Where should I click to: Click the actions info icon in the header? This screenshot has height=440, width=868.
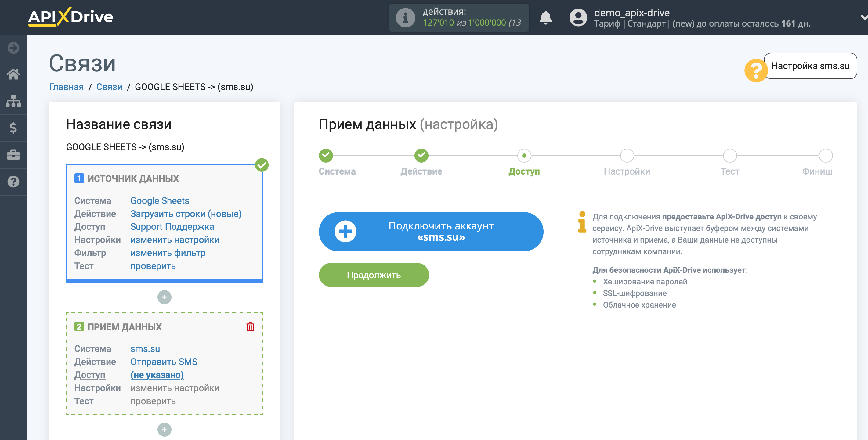[405, 17]
